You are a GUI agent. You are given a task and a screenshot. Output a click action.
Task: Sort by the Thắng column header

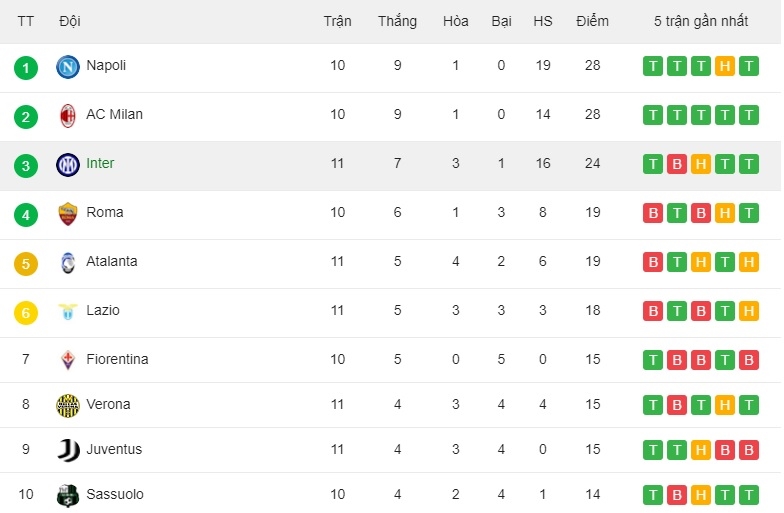[x=397, y=21]
